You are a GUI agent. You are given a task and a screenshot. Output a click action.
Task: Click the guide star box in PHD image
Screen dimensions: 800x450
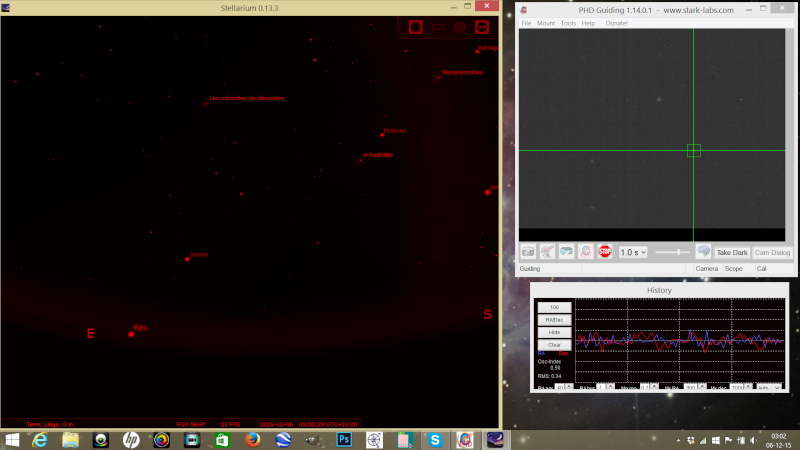pos(693,151)
